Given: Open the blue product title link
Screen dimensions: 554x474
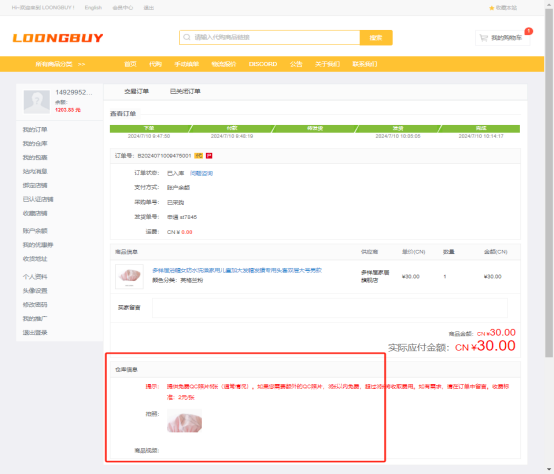Looking at the screenshot, I should 237,271.
